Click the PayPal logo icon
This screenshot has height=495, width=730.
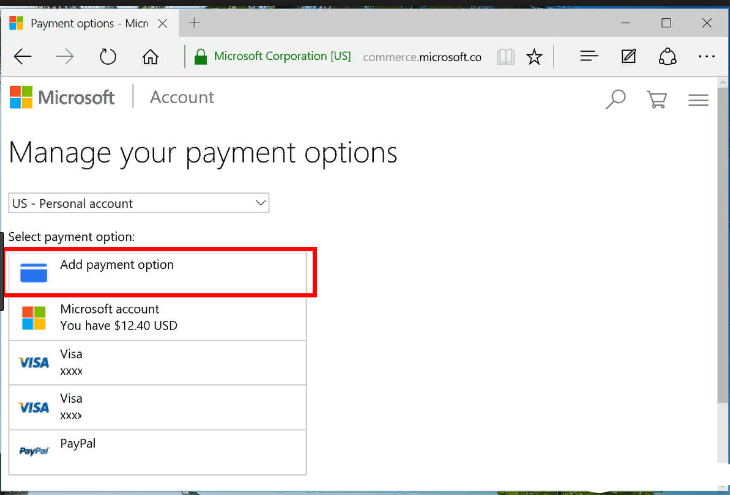coord(34,451)
